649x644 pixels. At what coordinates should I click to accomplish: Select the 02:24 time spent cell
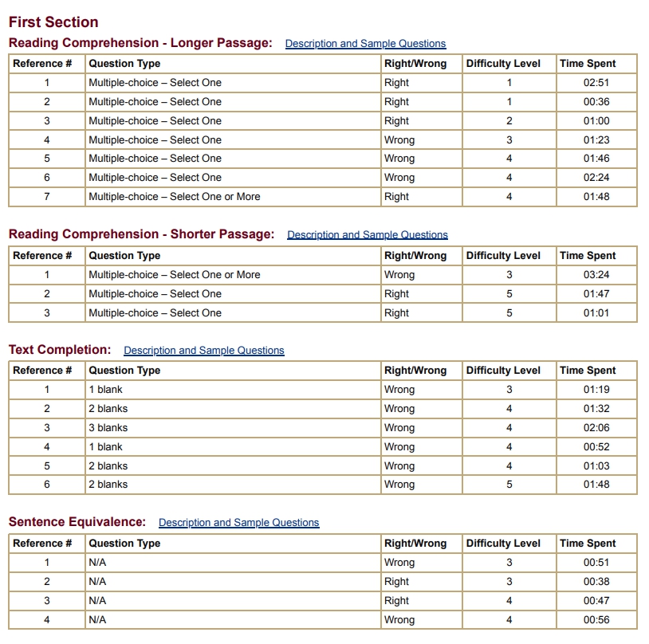(596, 178)
